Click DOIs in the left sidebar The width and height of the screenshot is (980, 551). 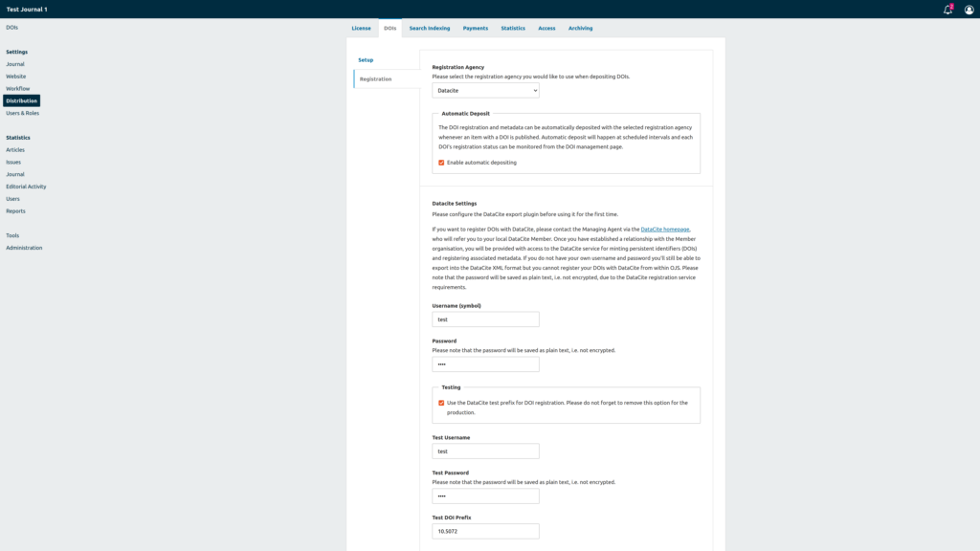[x=12, y=28]
